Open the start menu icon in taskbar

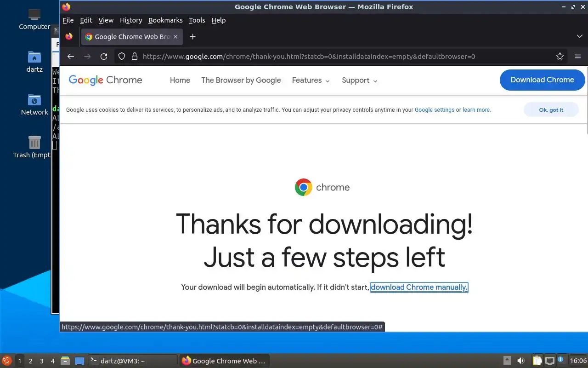pos(6,361)
